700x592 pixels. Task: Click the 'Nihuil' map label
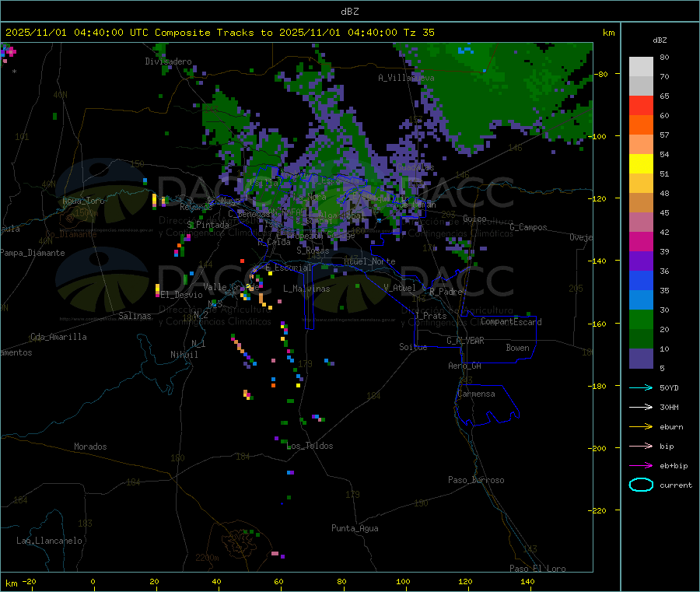tap(184, 355)
